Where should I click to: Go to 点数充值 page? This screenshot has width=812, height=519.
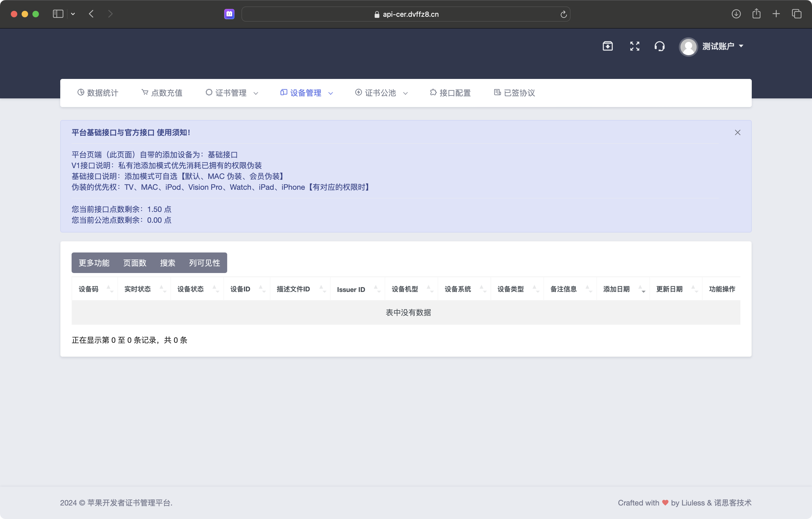[x=162, y=93]
